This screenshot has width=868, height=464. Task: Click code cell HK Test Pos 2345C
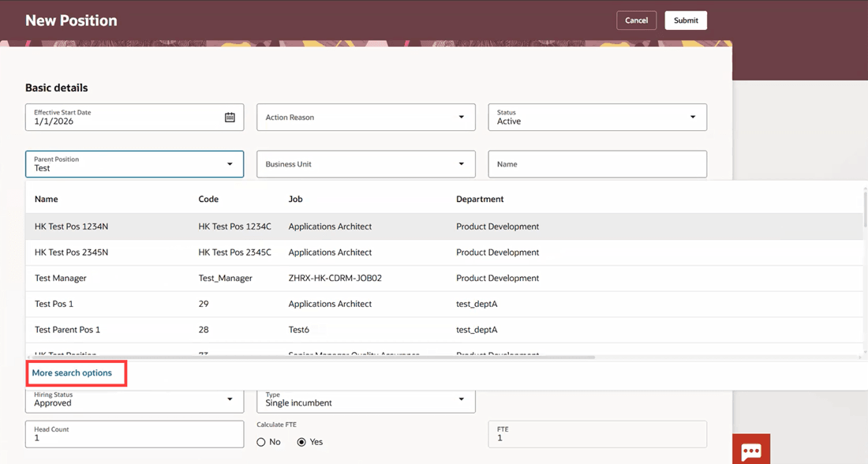pos(234,253)
